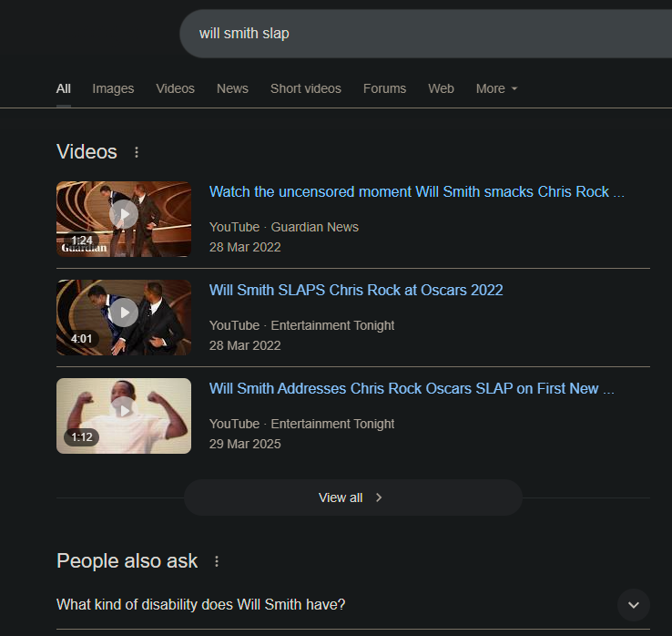672x636 pixels.
Task: Click the 1:24 duration badge
Action: 82,241
